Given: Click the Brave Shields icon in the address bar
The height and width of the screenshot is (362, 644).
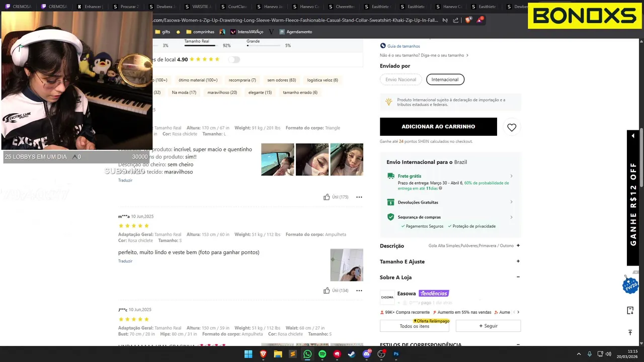Looking at the screenshot, I should click(x=468, y=20).
